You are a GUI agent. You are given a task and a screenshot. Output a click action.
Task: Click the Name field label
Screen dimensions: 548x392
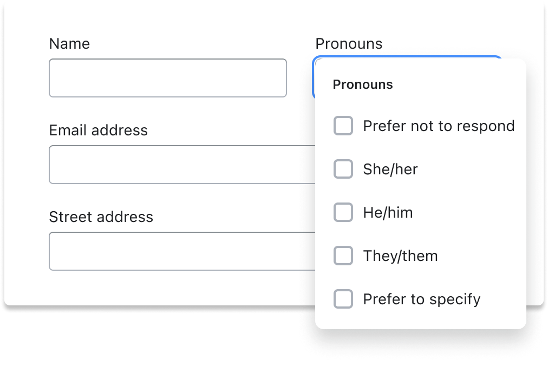(69, 44)
